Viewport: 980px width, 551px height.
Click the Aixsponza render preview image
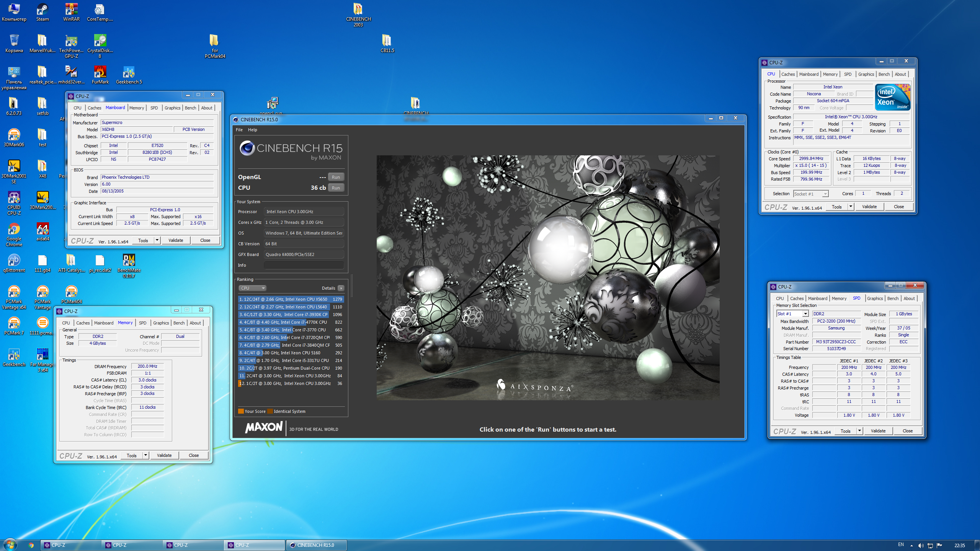pyautogui.click(x=548, y=278)
